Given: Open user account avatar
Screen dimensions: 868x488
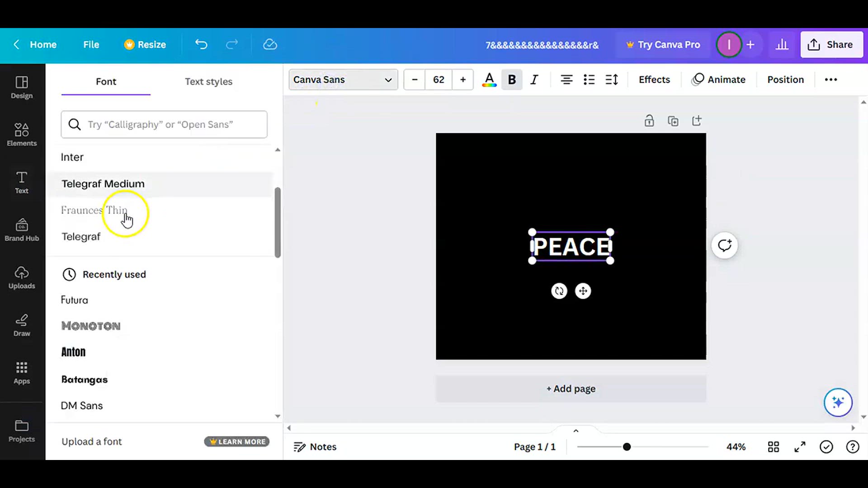Looking at the screenshot, I should [729, 44].
